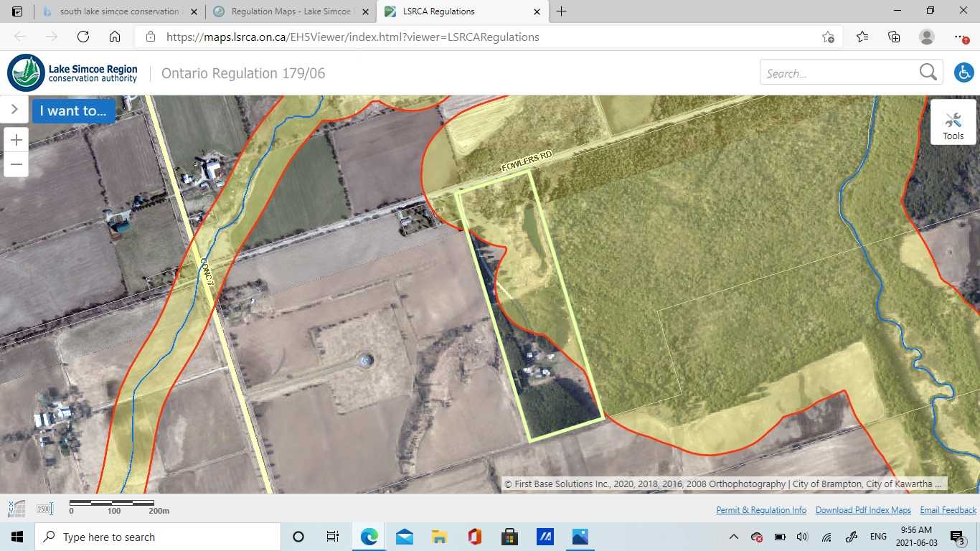Click the search magnifier icon
The height and width of the screenshot is (551, 980).
point(928,72)
